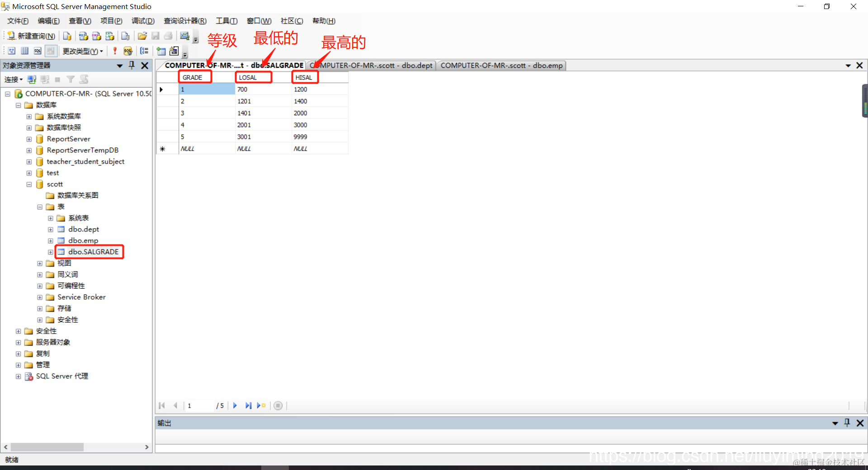Viewport: 868px width, 470px height.
Task: Open the 查询设计器(R) menu
Action: click(185, 21)
